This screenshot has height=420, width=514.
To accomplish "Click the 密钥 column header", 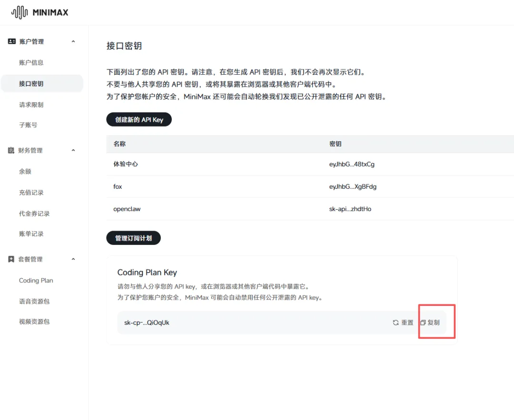I will (x=336, y=144).
